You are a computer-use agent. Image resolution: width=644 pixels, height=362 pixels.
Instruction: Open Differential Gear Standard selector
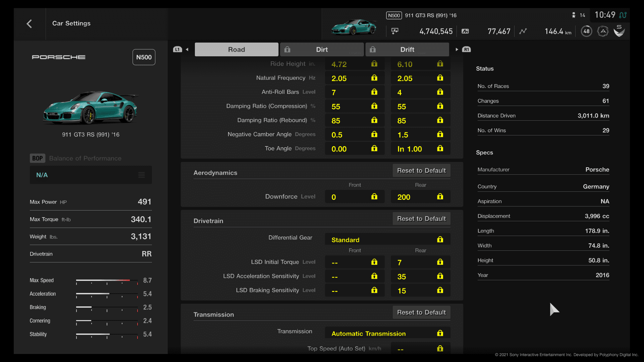pos(388,239)
